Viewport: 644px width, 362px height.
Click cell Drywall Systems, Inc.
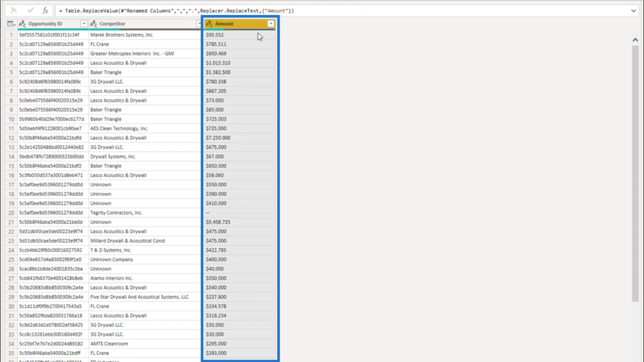(x=113, y=157)
